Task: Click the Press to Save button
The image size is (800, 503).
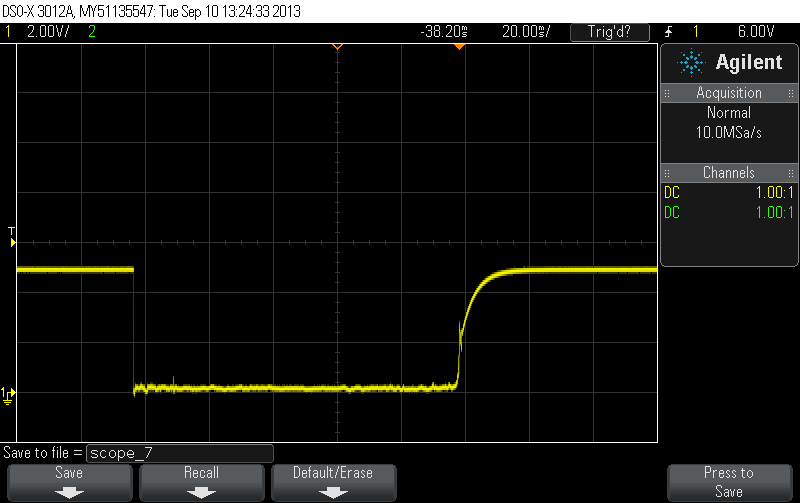Action: pyautogui.click(x=729, y=483)
